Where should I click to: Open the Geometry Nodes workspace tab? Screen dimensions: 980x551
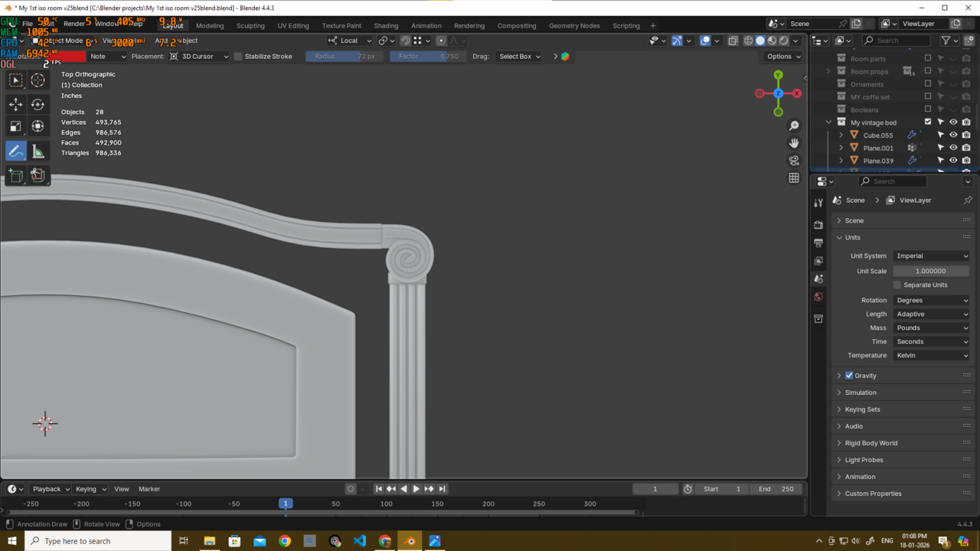pos(574,25)
